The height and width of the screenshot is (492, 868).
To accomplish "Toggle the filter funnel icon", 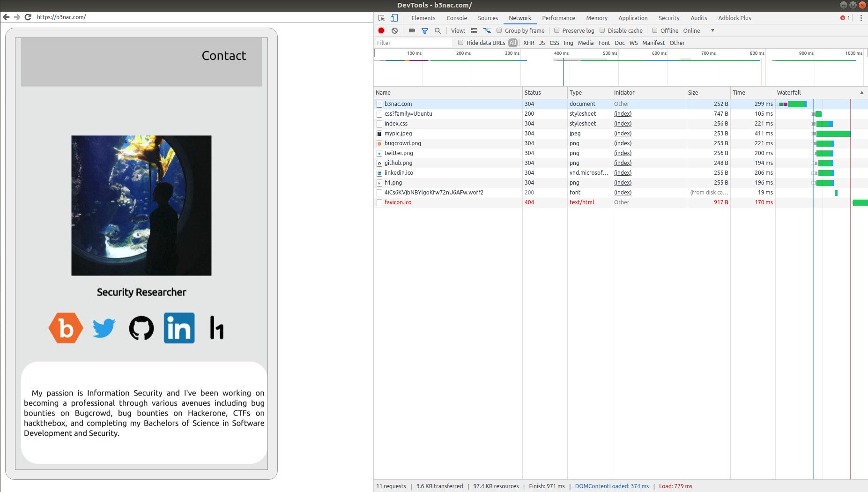I will point(425,30).
